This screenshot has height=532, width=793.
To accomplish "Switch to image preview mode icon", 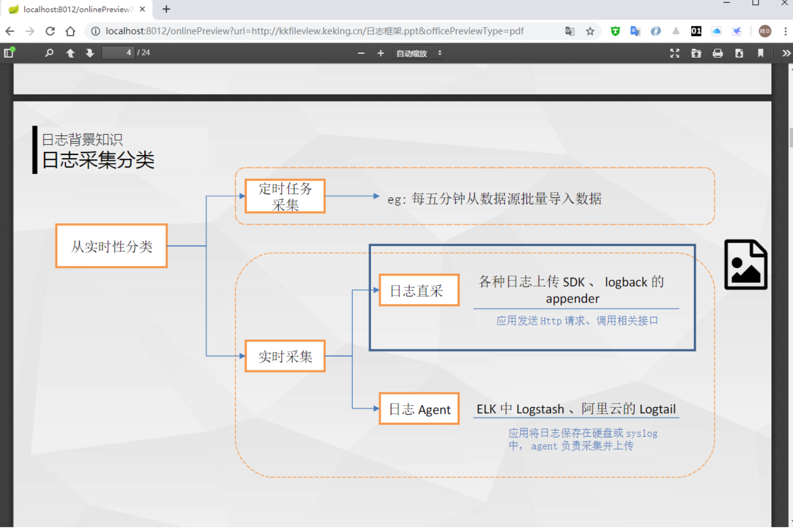I will pyautogui.click(x=745, y=264).
